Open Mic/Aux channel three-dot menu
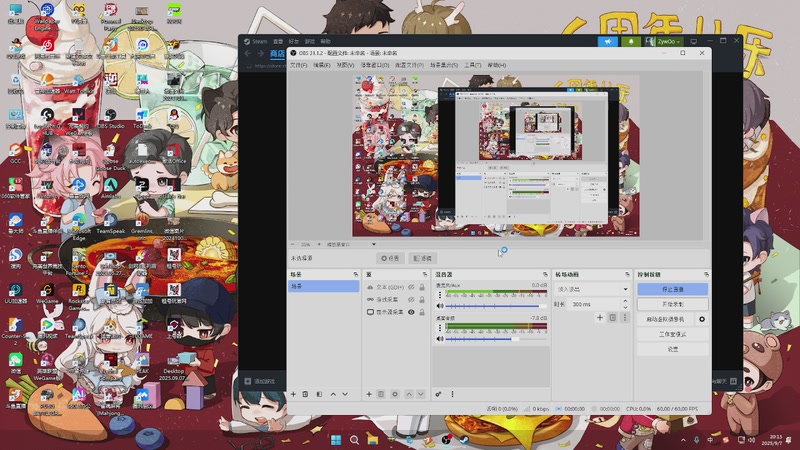Image resolution: width=800 pixels, height=450 pixels. coord(440,295)
